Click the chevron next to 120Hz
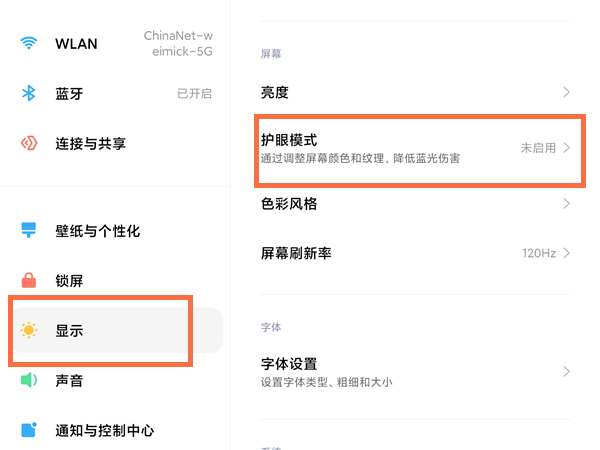 (x=567, y=254)
